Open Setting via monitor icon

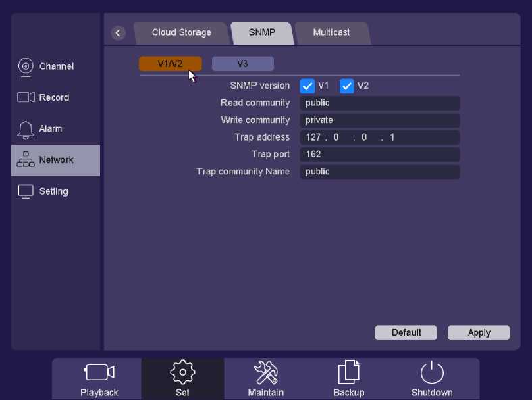(x=26, y=191)
